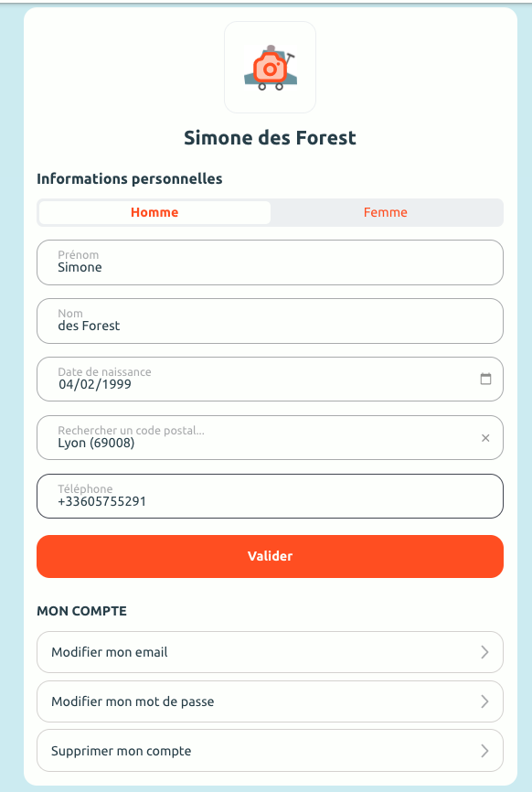532x792 pixels.
Task: Select the Homme gender option
Action: pyautogui.click(x=154, y=212)
